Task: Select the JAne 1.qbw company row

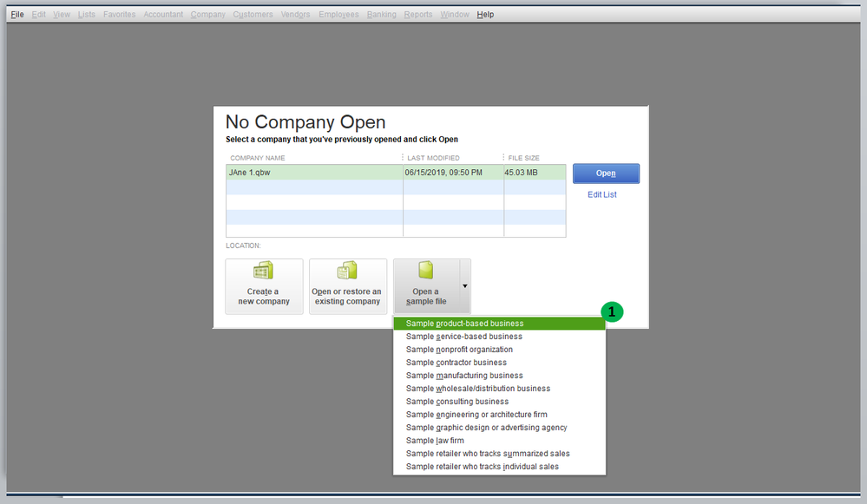Action: coord(396,173)
